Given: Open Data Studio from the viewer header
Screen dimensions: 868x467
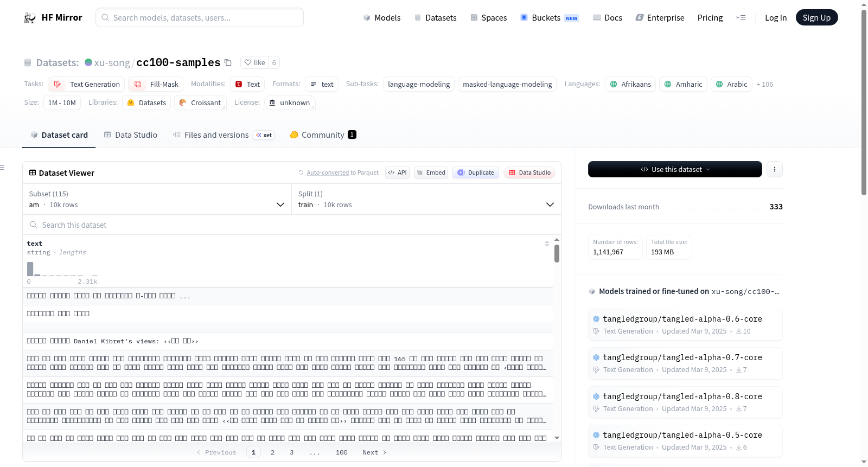Looking at the screenshot, I should point(529,173).
